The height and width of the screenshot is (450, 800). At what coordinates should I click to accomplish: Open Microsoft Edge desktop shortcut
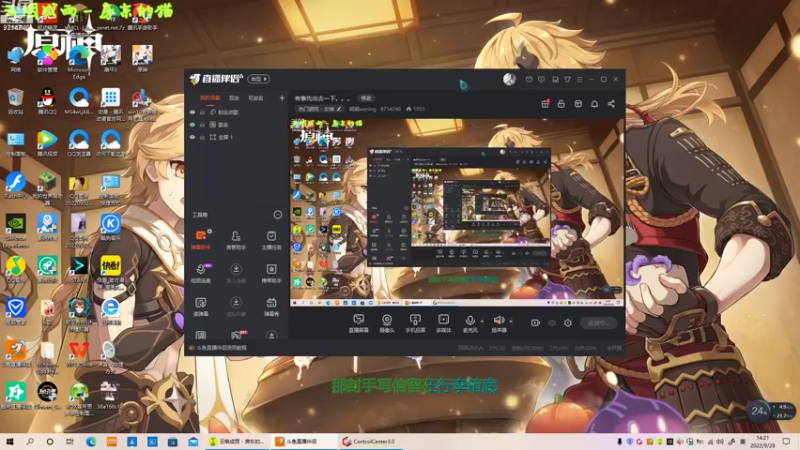(79, 62)
